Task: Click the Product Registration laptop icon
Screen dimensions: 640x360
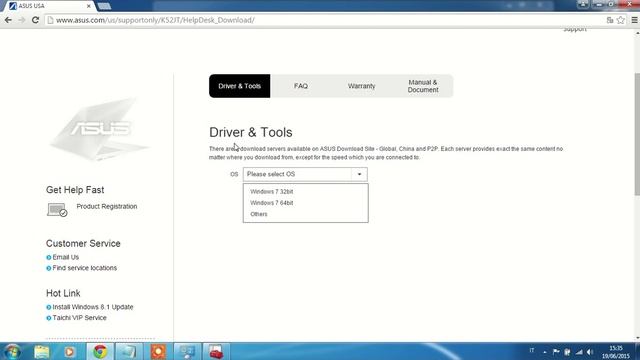Action: click(x=57, y=210)
